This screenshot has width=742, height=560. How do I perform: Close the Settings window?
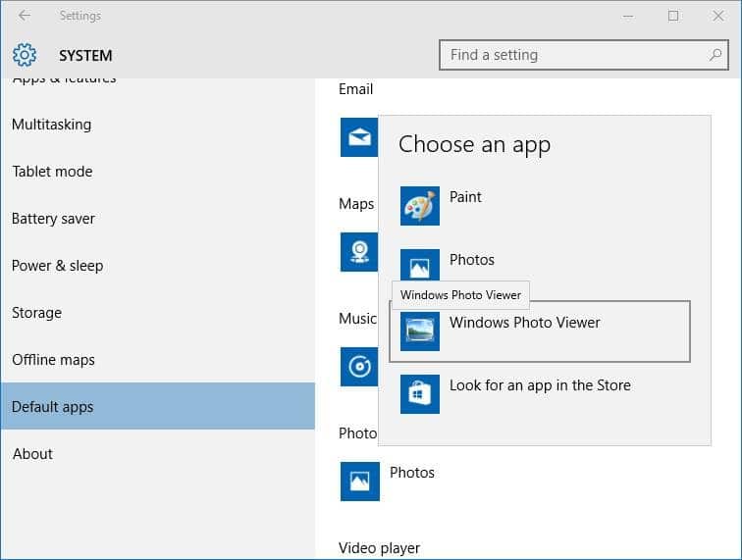[717, 16]
